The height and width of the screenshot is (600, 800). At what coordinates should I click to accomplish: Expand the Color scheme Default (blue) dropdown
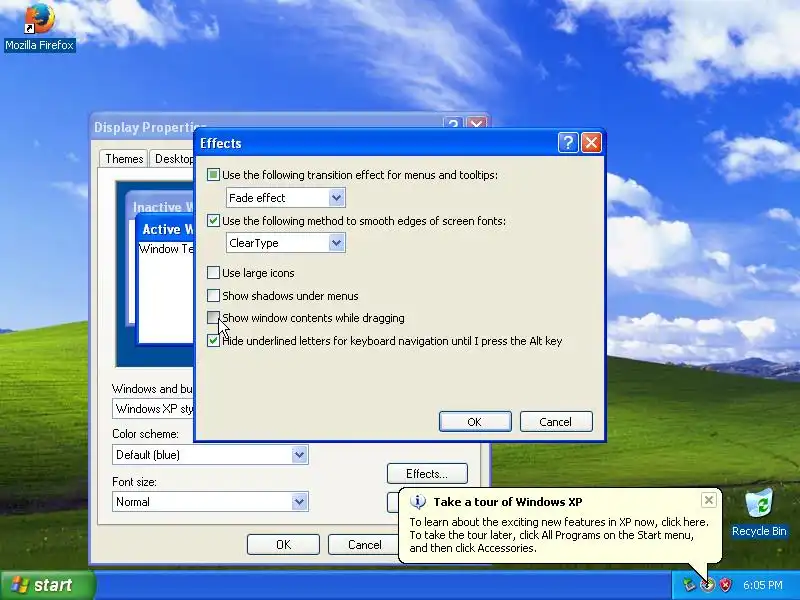point(299,455)
